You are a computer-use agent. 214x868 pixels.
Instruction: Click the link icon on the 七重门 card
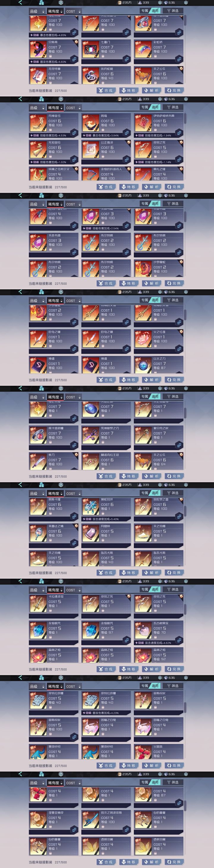pyautogui.click(x=127, y=59)
